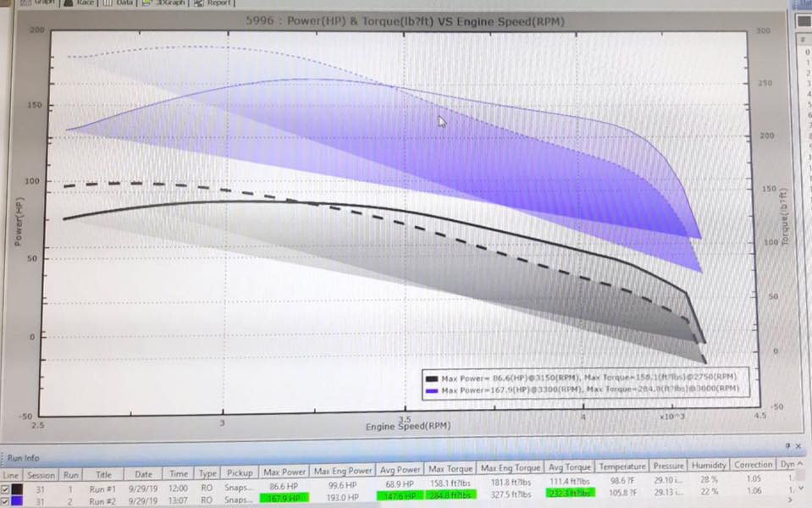This screenshot has height=508, width=812.
Task: Select the Run #1 title cell
Action: coord(103,489)
